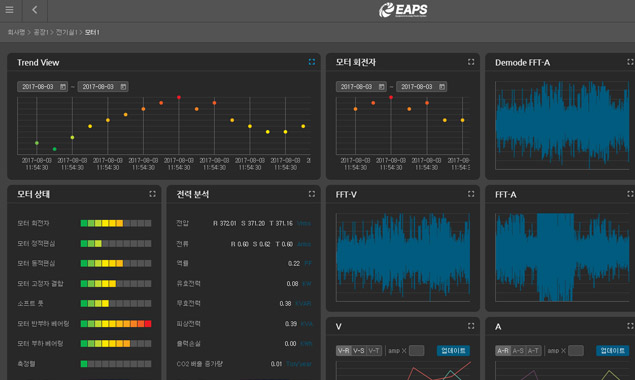Expand the 모터 상태 panel fullscreen

click(152, 194)
